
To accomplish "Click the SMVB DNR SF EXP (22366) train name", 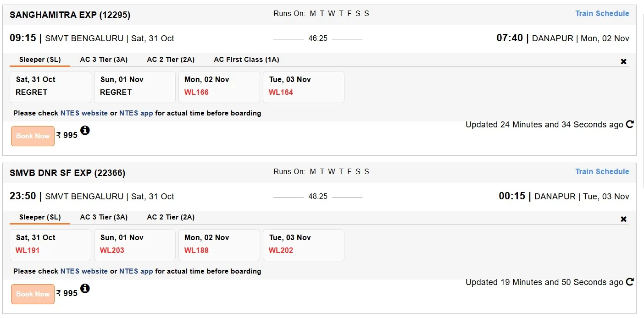I will [x=67, y=173].
